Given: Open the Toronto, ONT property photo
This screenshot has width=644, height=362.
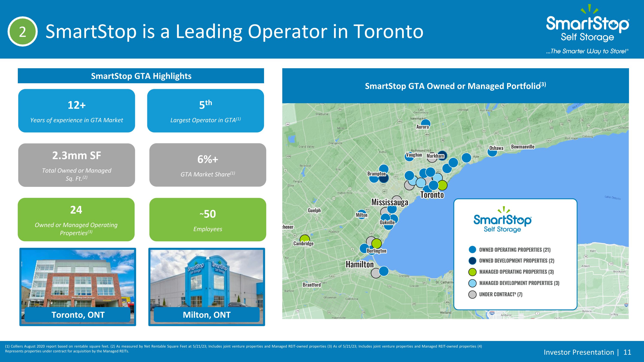Looking at the screenshot, I should (x=78, y=287).
